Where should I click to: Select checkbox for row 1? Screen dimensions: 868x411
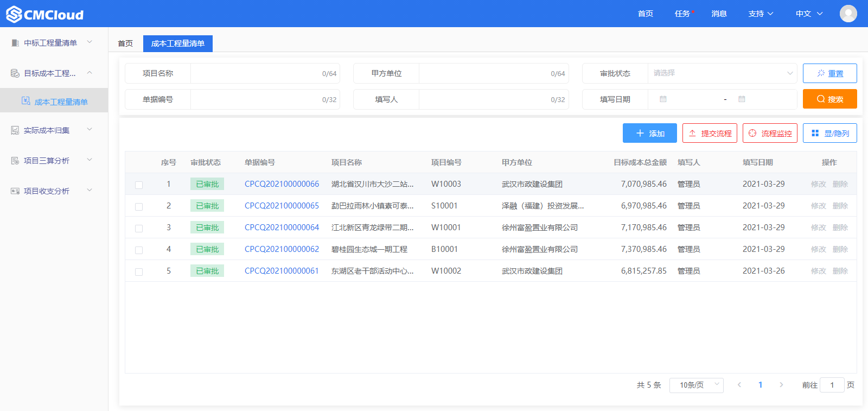[x=139, y=185]
